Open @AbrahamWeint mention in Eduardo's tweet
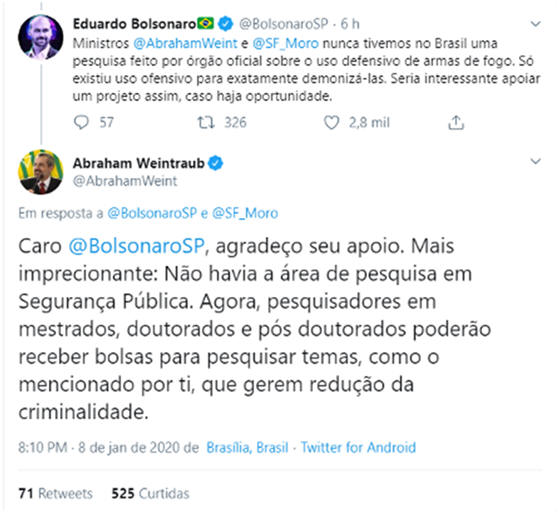 point(185,43)
